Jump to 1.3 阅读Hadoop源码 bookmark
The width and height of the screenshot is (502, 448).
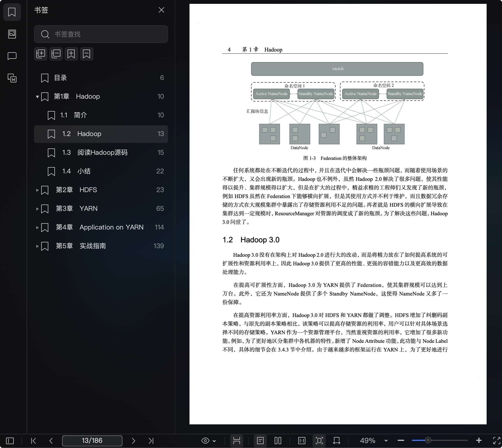pyautogui.click(x=101, y=153)
